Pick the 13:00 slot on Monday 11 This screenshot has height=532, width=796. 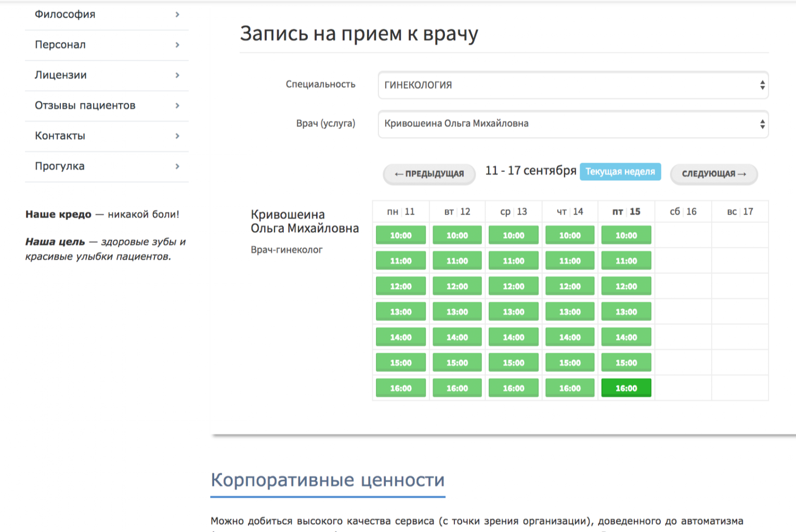click(401, 312)
